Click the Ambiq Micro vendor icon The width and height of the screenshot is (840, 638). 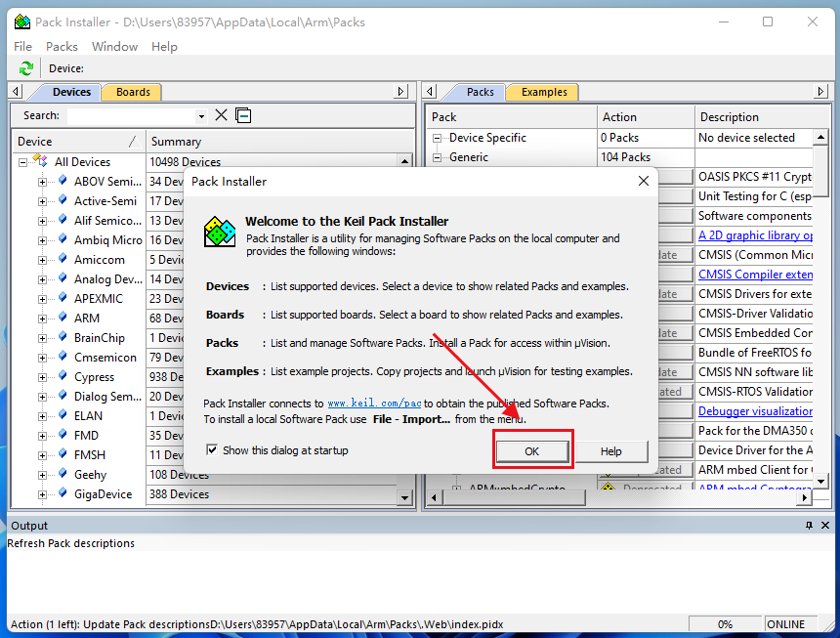(x=63, y=239)
